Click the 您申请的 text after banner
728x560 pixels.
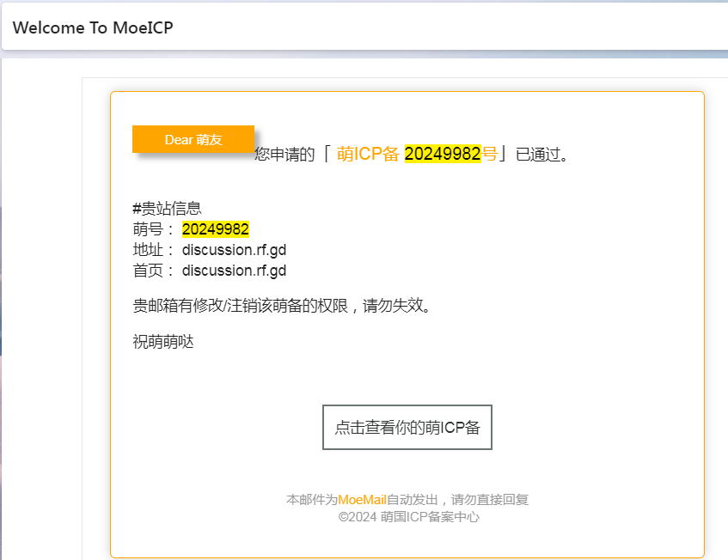tap(284, 154)
